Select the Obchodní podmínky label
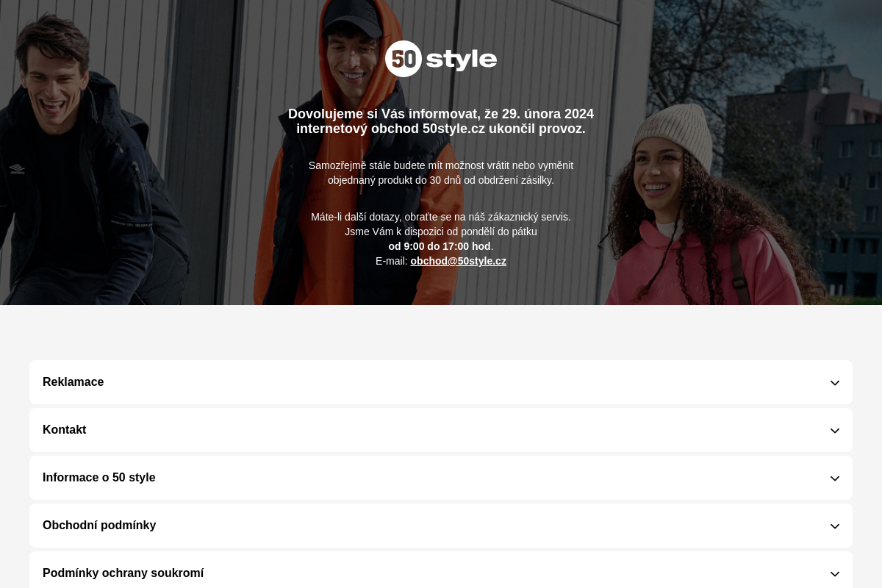The height and width of the screenshot is (588, 882). coord(99,526)
